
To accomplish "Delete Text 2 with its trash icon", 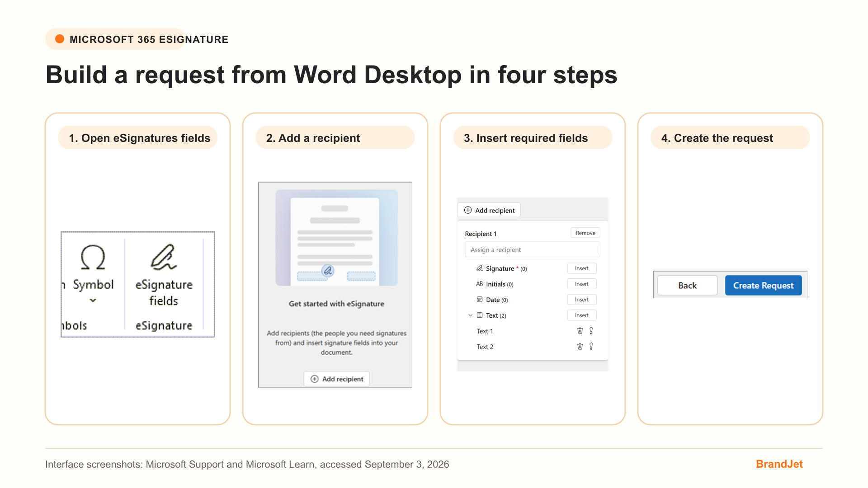I will coord(580,347).
